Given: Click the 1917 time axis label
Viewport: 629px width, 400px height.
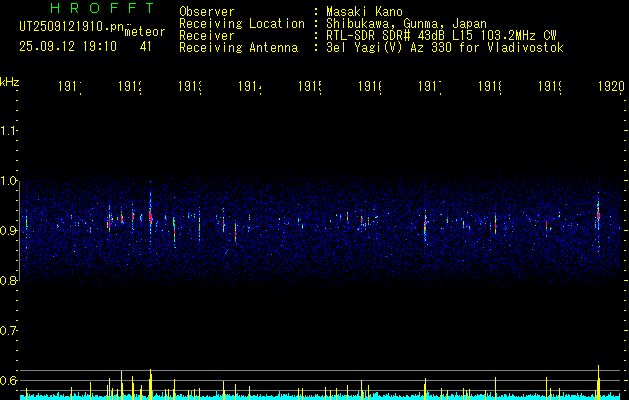Looking at the screenshot, I should [430, 86].
